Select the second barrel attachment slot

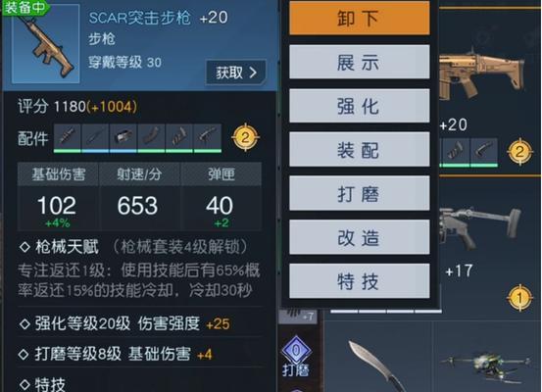pos(95,137)
